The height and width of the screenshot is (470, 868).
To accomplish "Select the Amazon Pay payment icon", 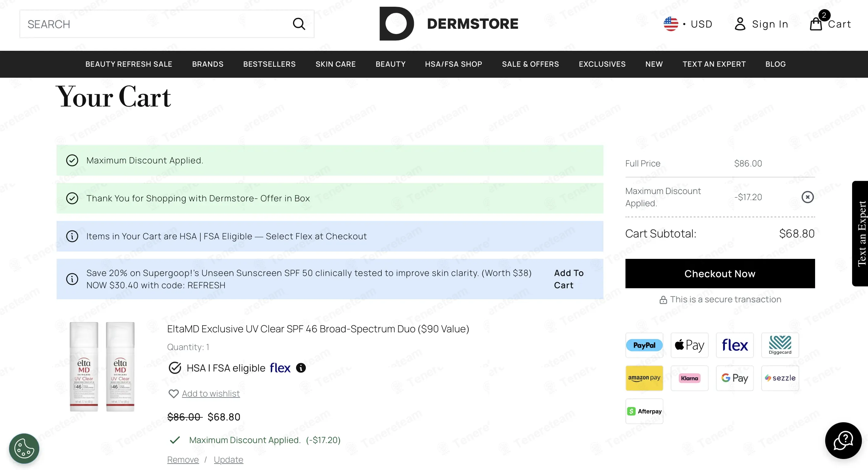I will point(644,378).
